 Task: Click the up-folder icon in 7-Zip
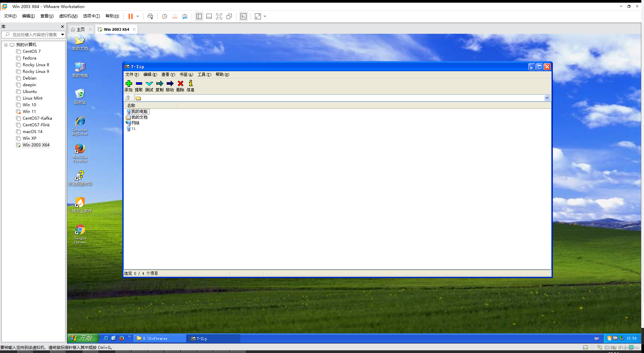(128, 98)
